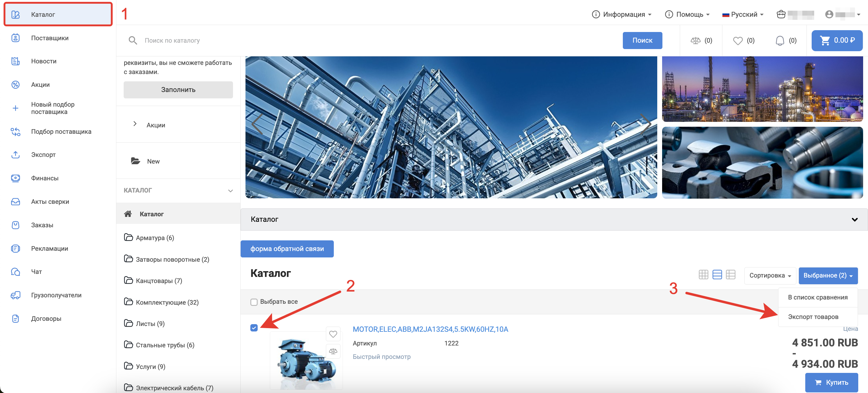Open Чат in the sidebar

36,272
